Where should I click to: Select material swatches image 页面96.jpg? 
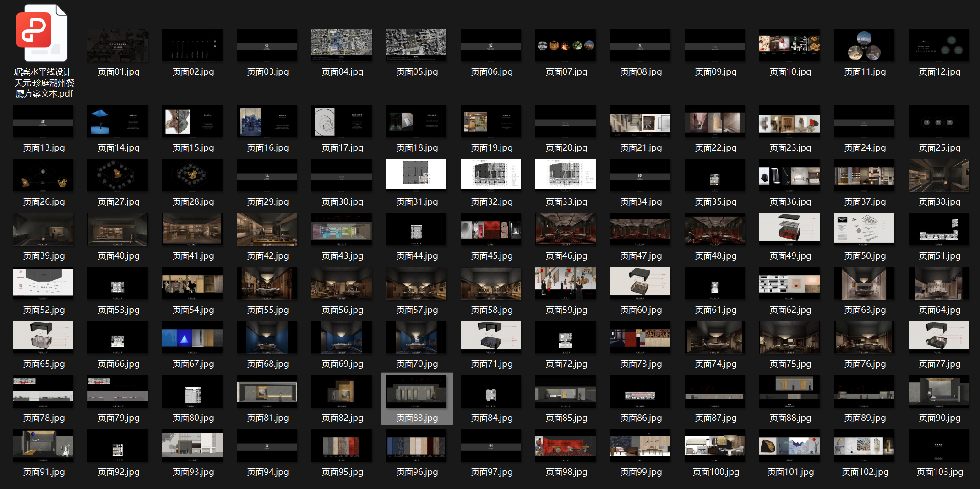coord(416,446)
